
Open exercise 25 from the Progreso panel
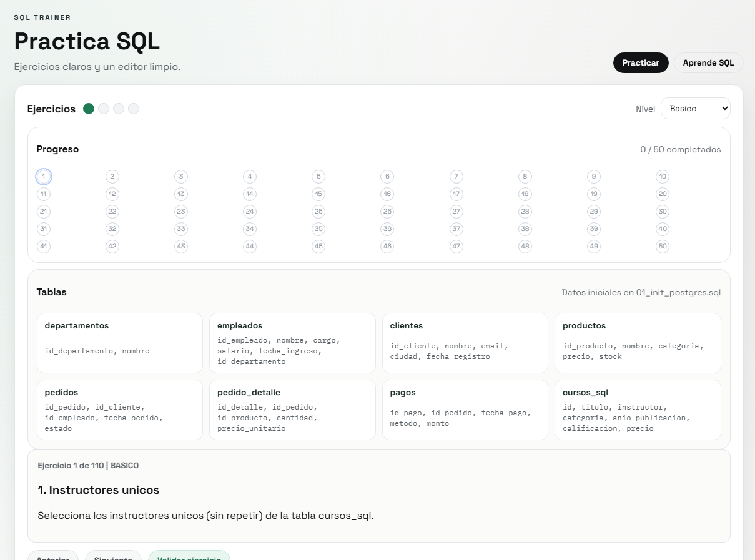click(x=318, y=211)
